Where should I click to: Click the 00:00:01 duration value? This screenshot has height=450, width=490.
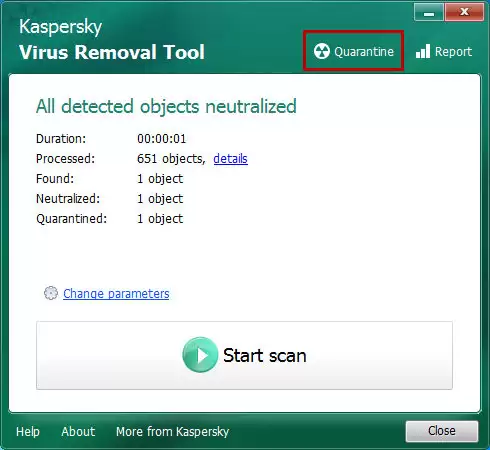(x=162, y=139)
